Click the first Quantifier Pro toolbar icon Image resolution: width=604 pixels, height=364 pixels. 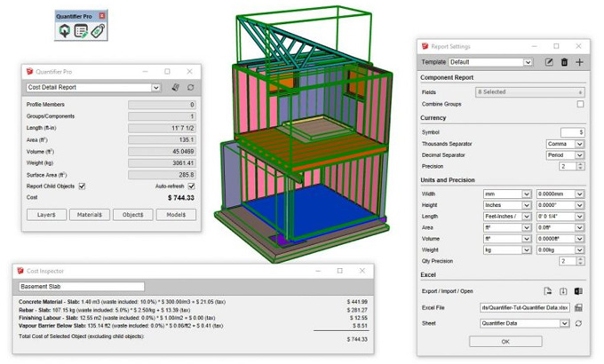coord(65,30)
